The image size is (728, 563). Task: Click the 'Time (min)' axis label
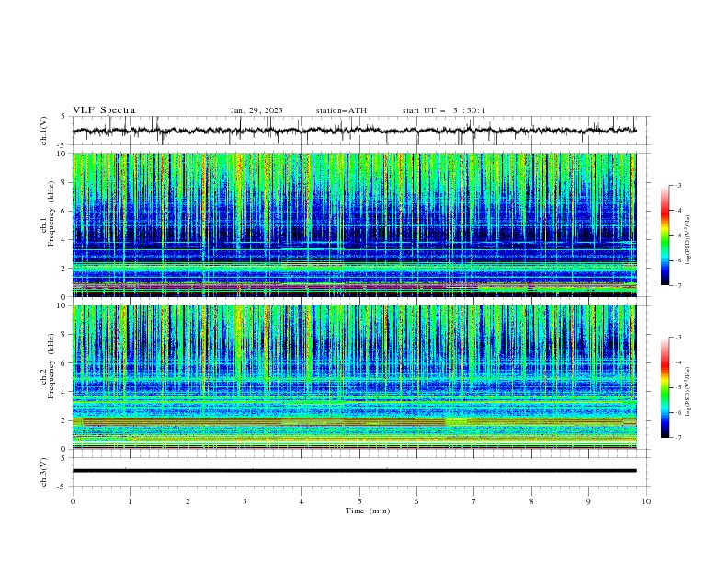tap(368, 511)
